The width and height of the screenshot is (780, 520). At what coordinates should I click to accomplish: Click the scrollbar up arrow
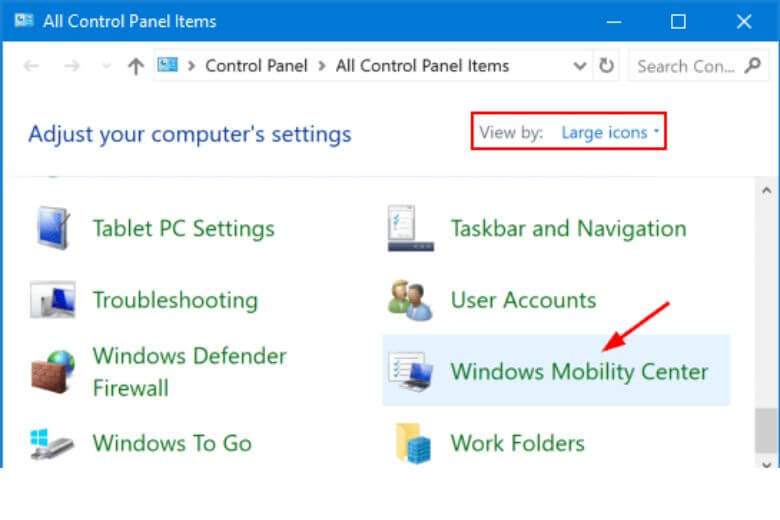coord(765,190)
